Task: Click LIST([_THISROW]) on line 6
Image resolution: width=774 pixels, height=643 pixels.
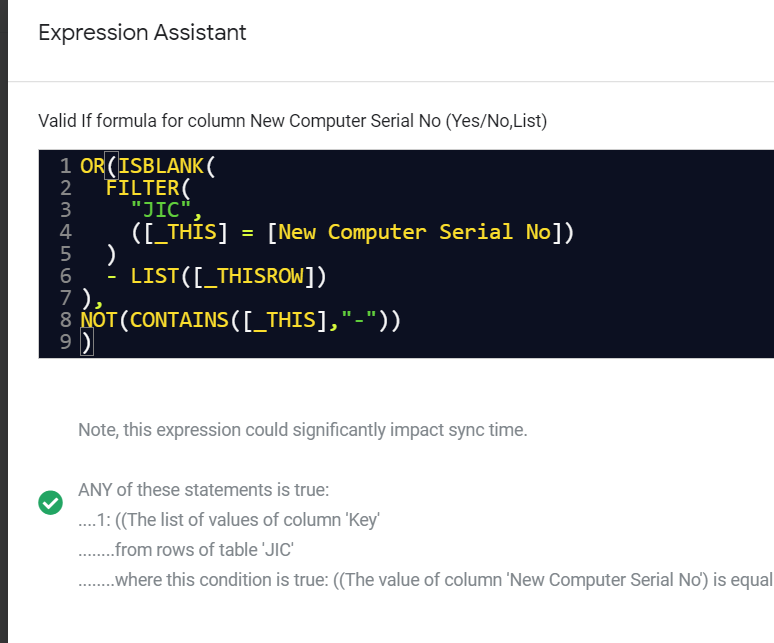Action: pyautogui.click(x=228, y=276)
